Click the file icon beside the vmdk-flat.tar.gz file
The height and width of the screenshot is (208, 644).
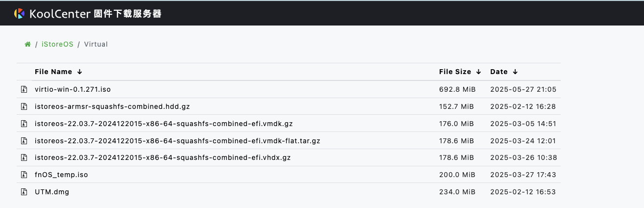coord(23,141)
